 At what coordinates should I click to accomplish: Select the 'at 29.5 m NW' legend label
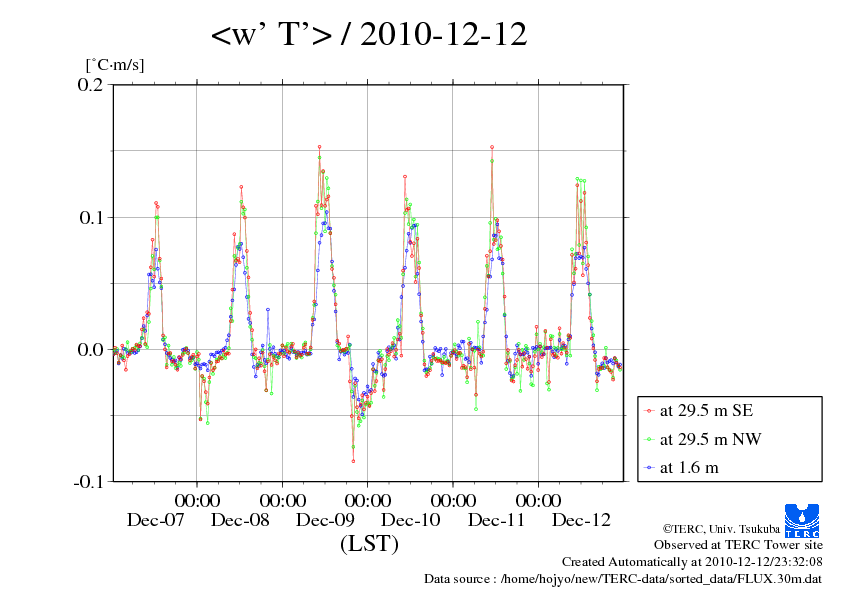click(x=710, y=439)
